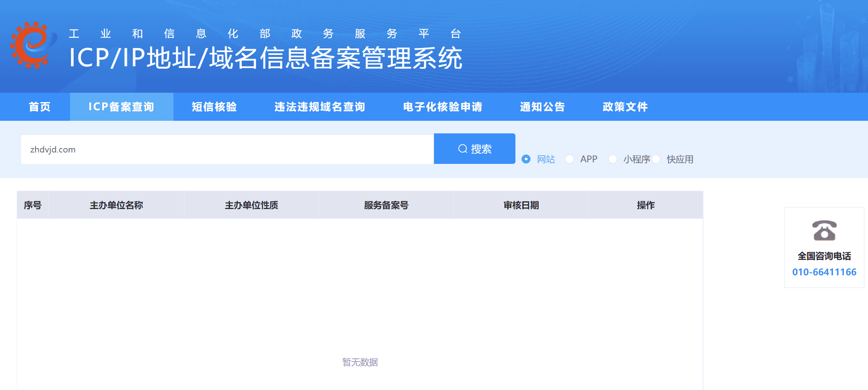Choose the 小程序 search option
The image size is (868, 390).
tap(613, 159)
